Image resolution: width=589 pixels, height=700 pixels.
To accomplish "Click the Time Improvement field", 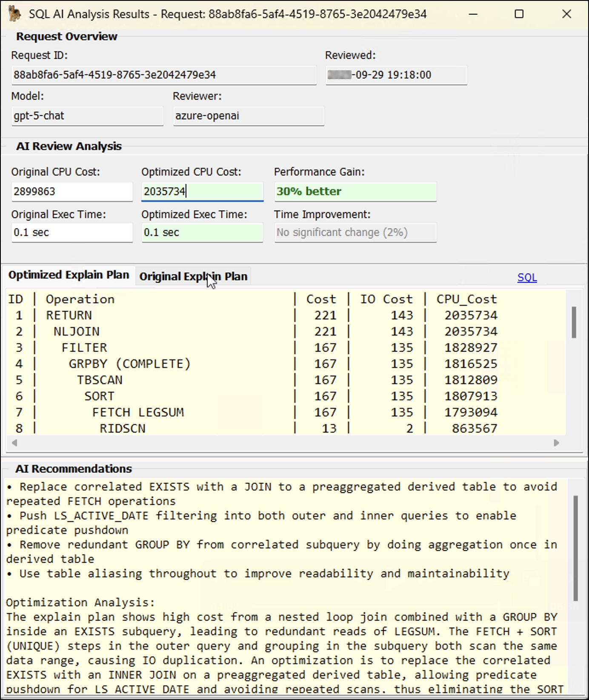I will pos(355,232).
